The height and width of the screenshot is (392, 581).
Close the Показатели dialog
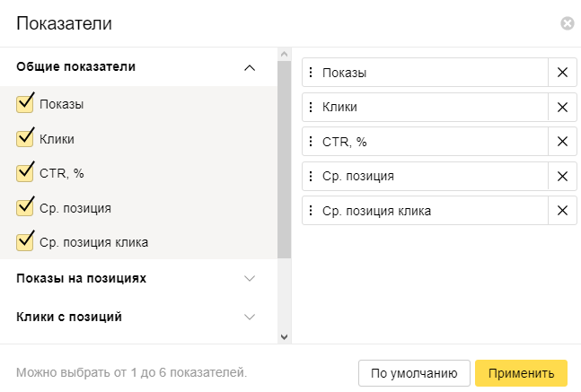567,24
